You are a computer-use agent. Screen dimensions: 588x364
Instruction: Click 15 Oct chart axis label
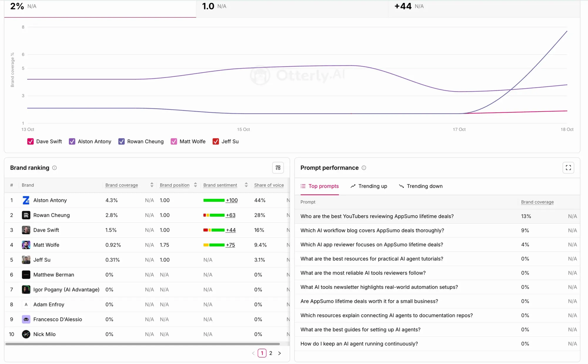(x=243, y=129)
